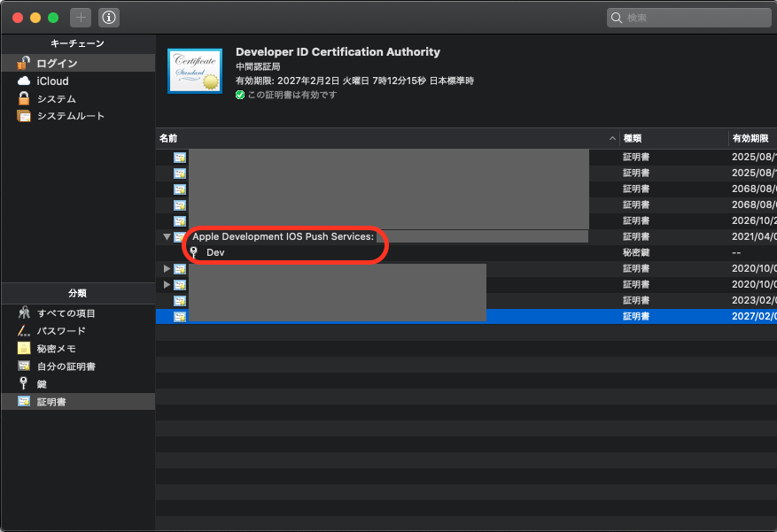Select the row expiring 2026/10
Screen dimensions: 777x532
(466, 220)
